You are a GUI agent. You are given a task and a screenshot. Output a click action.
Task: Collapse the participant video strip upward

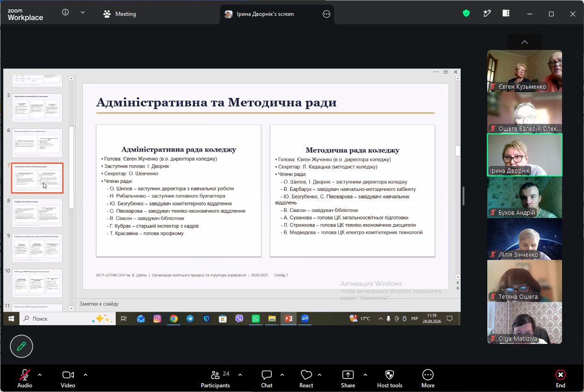pyautogui.click(x=524, y=42)
